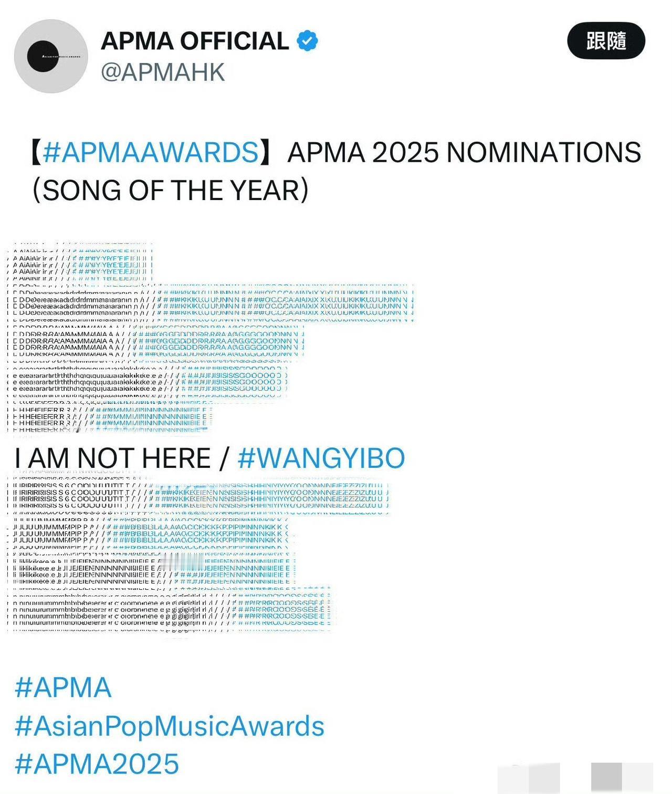Open the APMA OFFICIAL profile avatar

coord(51,56)
